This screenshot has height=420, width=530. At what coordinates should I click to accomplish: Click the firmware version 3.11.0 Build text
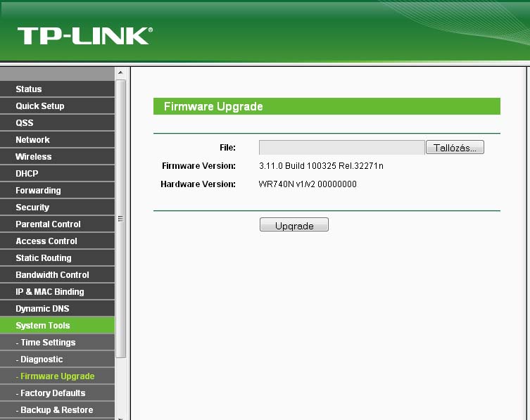[321, 166]
